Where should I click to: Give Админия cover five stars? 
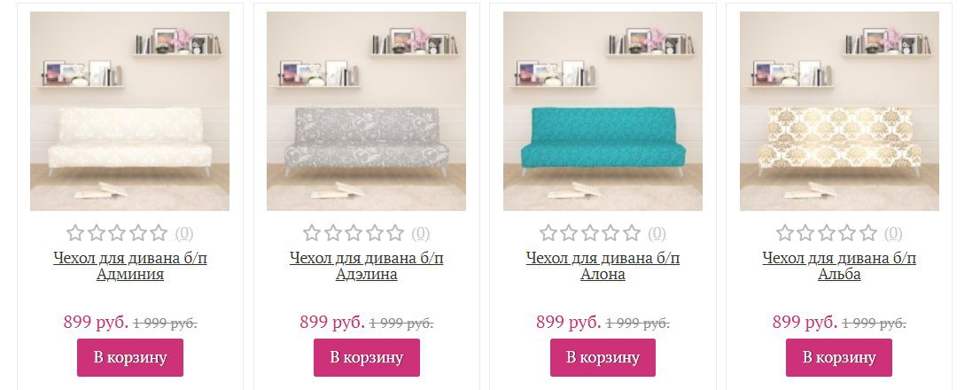coord(159,233)
